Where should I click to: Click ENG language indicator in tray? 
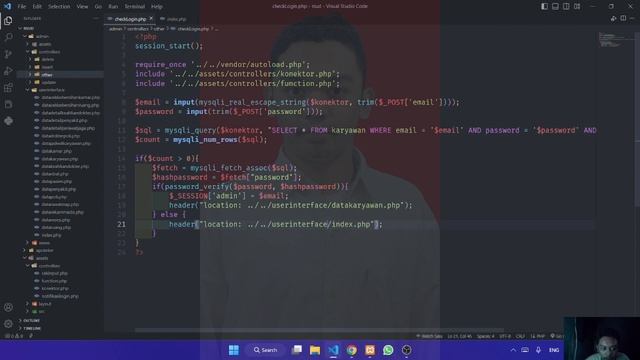(x=553, y=350)
